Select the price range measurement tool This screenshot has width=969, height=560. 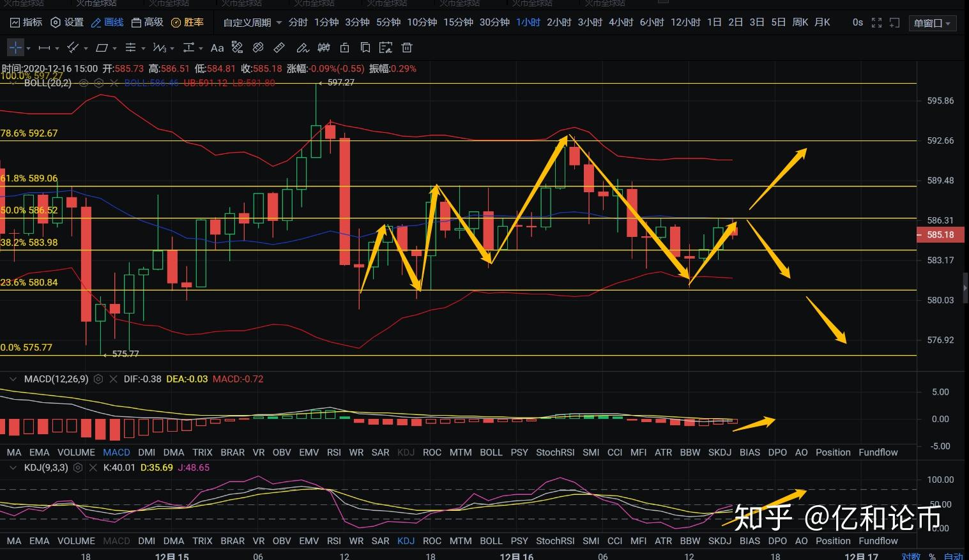188,48
